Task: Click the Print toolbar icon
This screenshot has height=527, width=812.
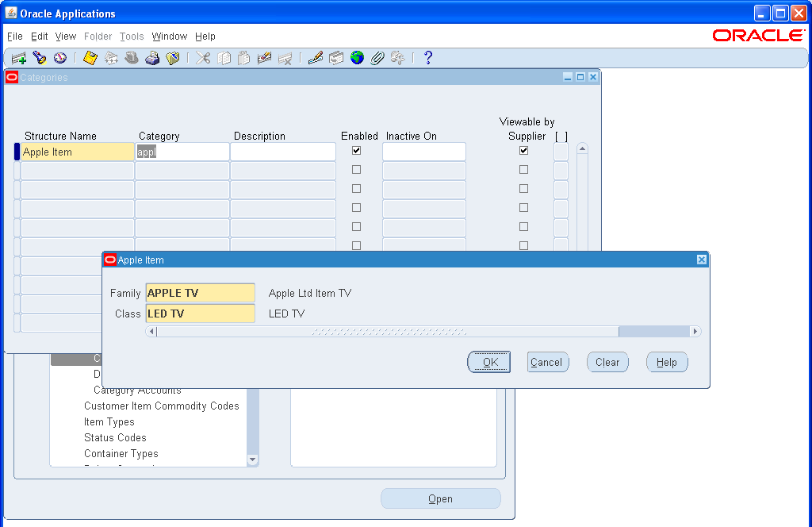Action: pos(152,58)
